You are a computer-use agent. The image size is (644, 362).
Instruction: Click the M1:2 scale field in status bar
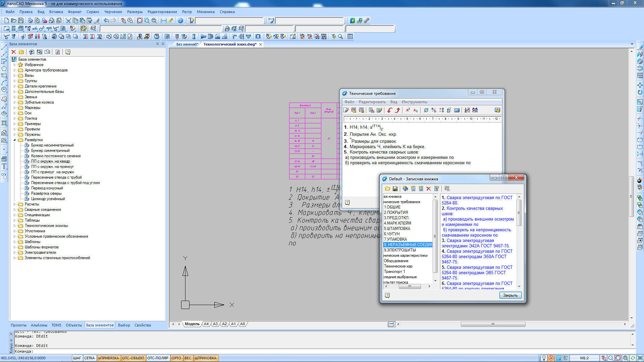tap(584, 358)
